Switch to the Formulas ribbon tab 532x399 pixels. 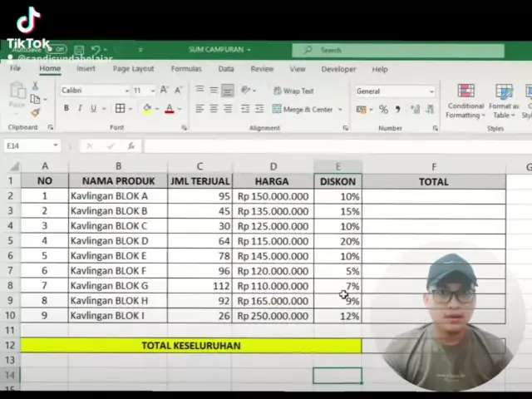[x=186, y=69]
